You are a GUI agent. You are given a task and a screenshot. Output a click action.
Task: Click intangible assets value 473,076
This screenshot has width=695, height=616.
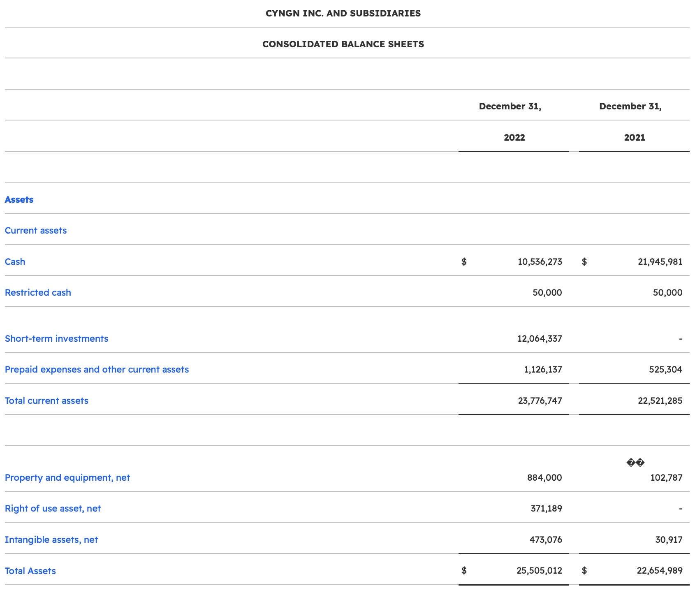coord(546,540)
